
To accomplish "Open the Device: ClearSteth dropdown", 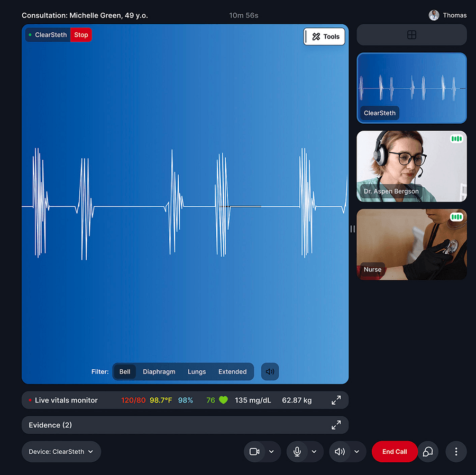I will coord(61,452).
